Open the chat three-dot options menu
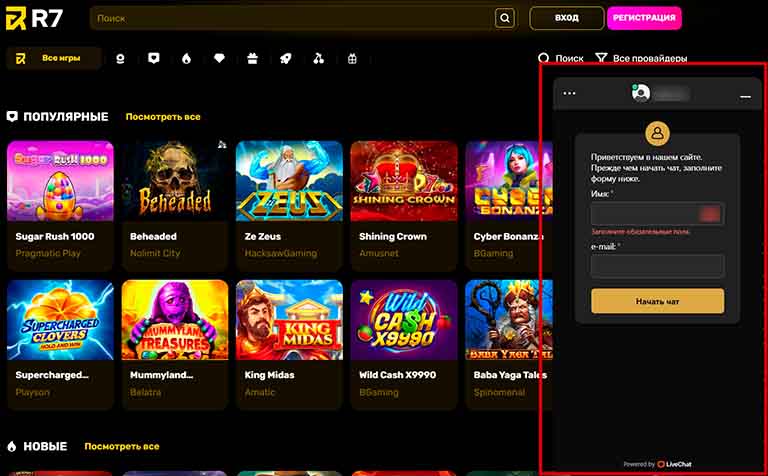 570,94
